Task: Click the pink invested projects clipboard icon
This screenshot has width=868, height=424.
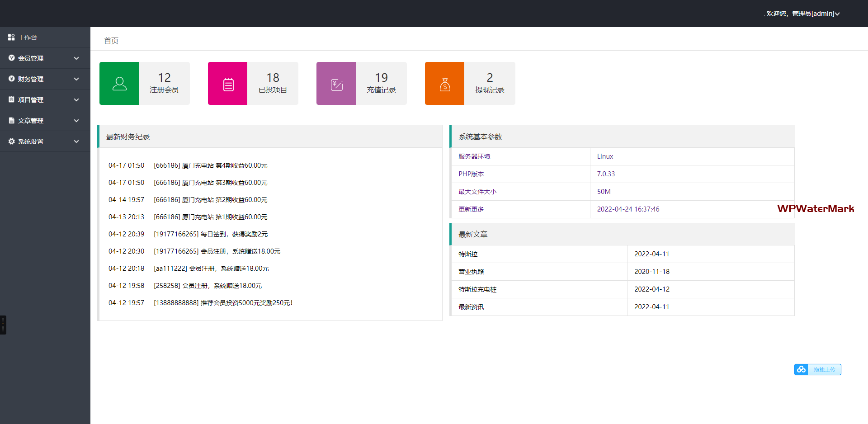Action: point(228,84)
